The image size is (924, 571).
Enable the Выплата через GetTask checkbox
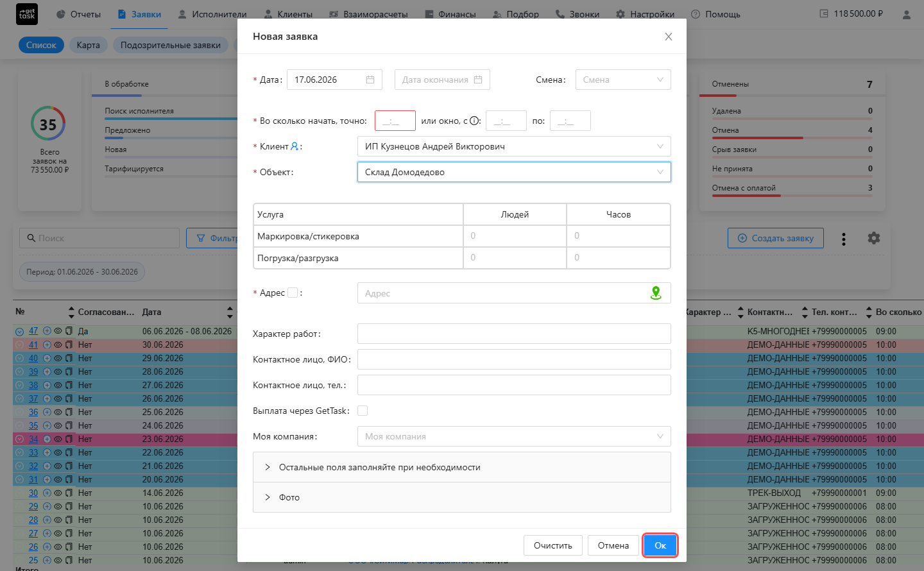363,411
